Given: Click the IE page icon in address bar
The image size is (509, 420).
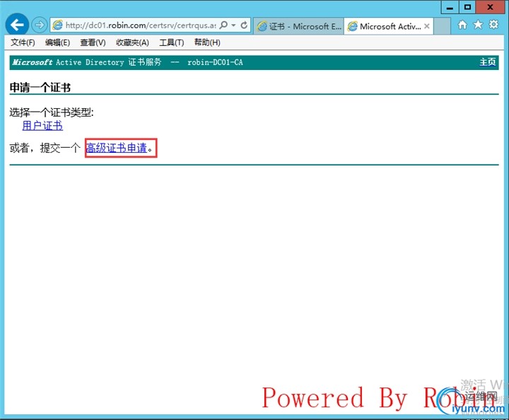Looking at the screenshot, I should (58, 25).
